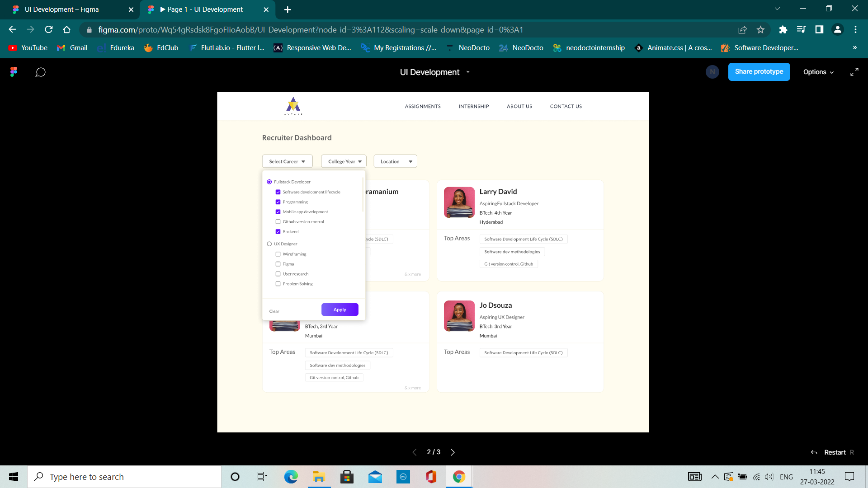This screenshot has height=488, width=868.
Task: Open the Figma home menu logo
Action: point(13,72)
